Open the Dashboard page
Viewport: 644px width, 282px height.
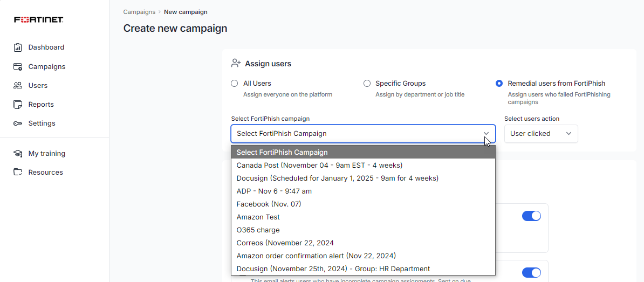pos(46,47)
